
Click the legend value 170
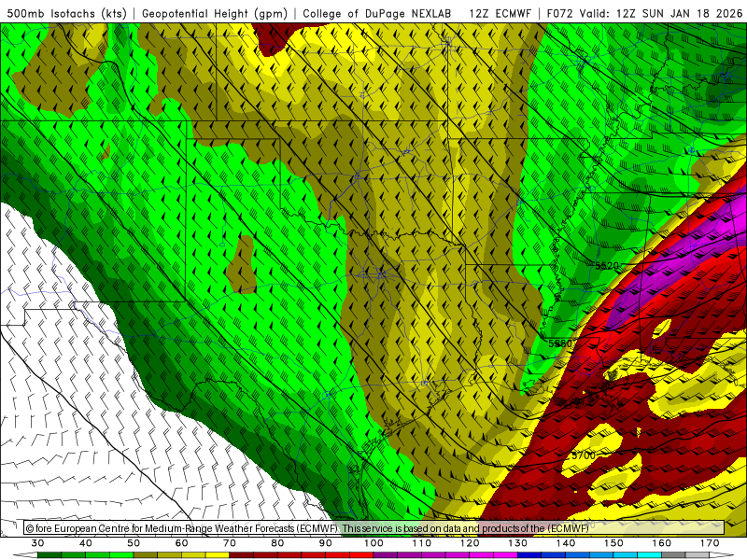[x=710, y=543]
